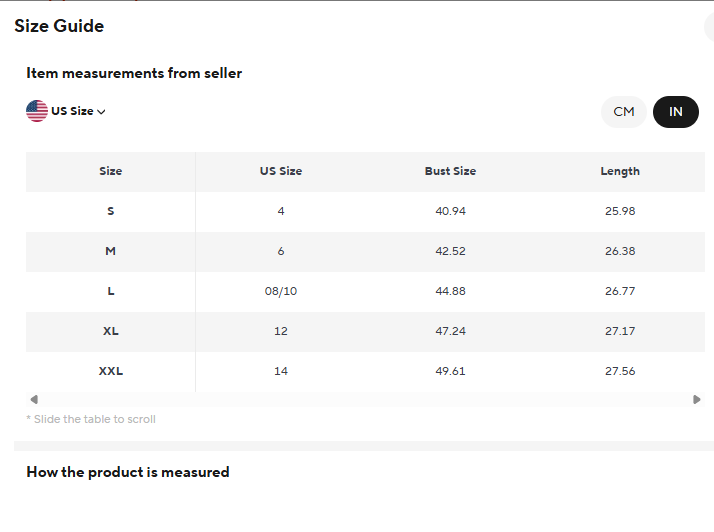The width and height of the screenshot is (714, 532).
Task: Click the US Size column header
Action: pyautogui.click(x=281, y=171)
